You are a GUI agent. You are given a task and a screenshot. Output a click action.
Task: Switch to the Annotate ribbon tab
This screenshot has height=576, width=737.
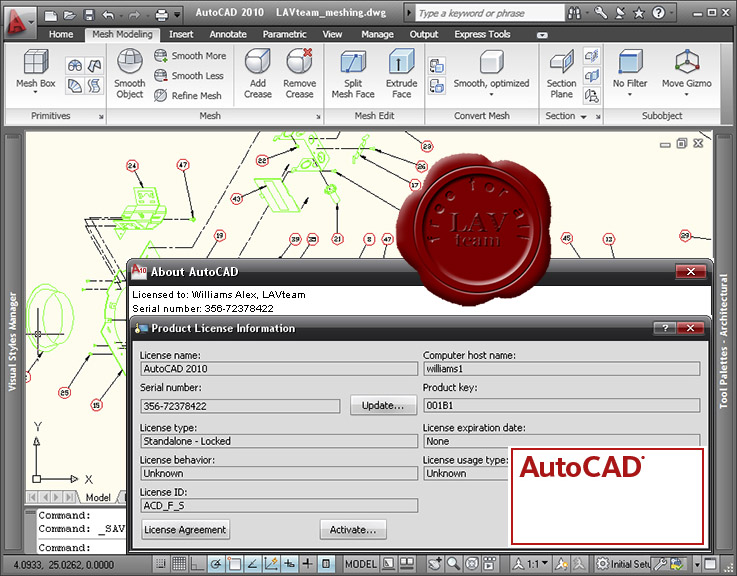[x=228, y=34]
